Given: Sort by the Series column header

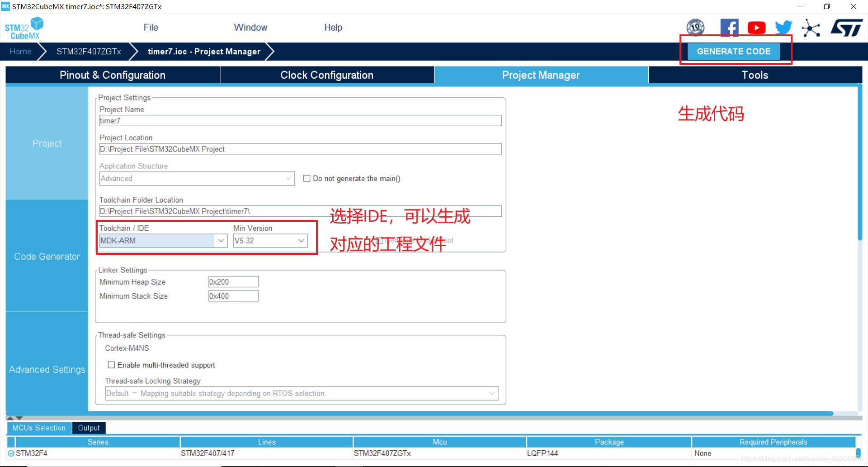Looking at the screenshot, I should [98, 442].
